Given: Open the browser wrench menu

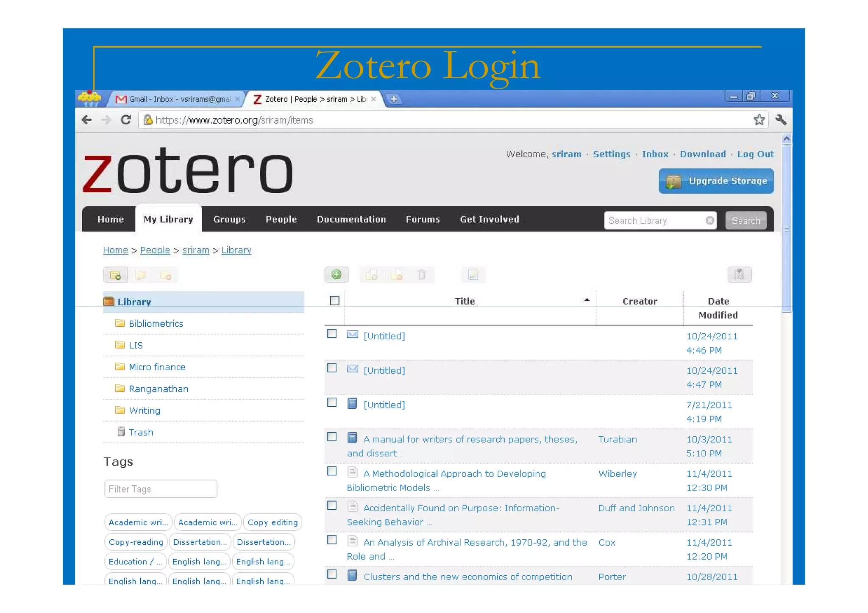Looking at the screenshot, I should (x=781, y=120).
